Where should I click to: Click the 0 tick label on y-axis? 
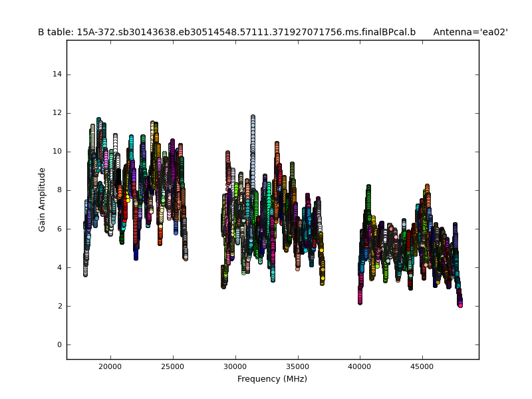[60, 345]
